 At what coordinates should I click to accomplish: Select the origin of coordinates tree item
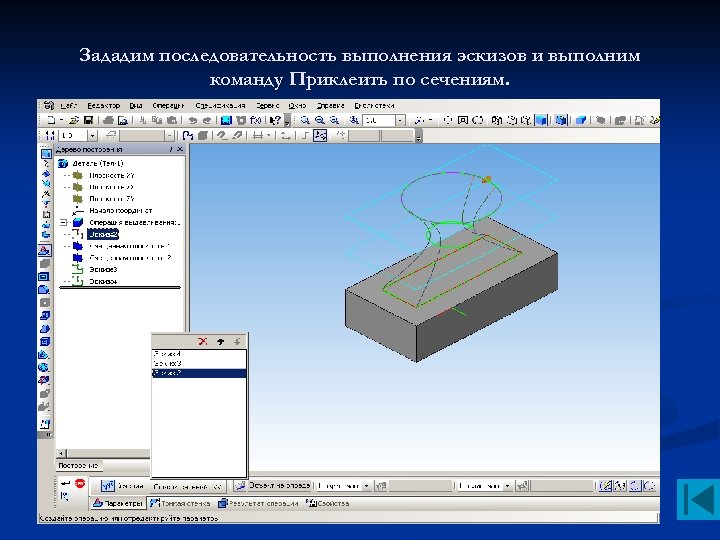[x=120, y=211]
